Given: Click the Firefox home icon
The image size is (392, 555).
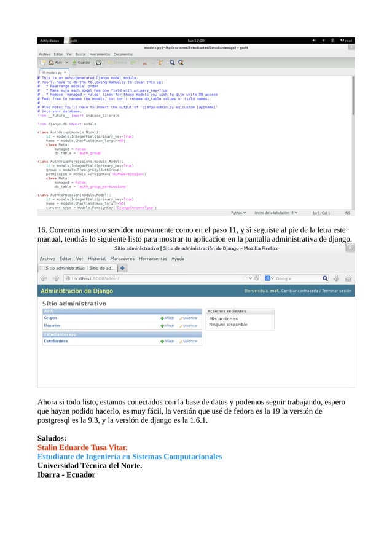Looking at the screenshot, I should point(348,278).
